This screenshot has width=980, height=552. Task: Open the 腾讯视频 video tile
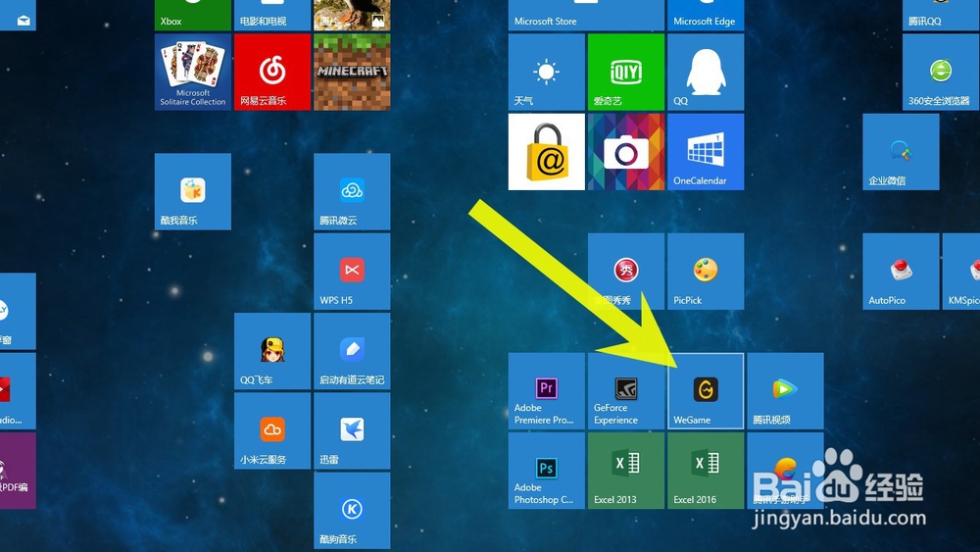[785, 390]
